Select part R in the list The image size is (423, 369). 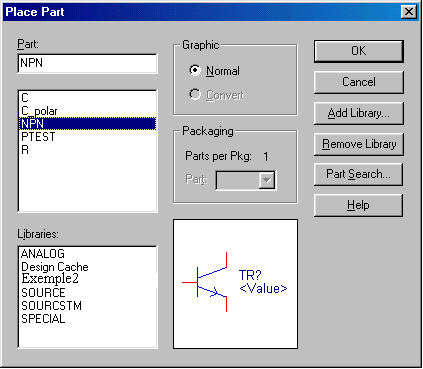[x=87, y=150]
